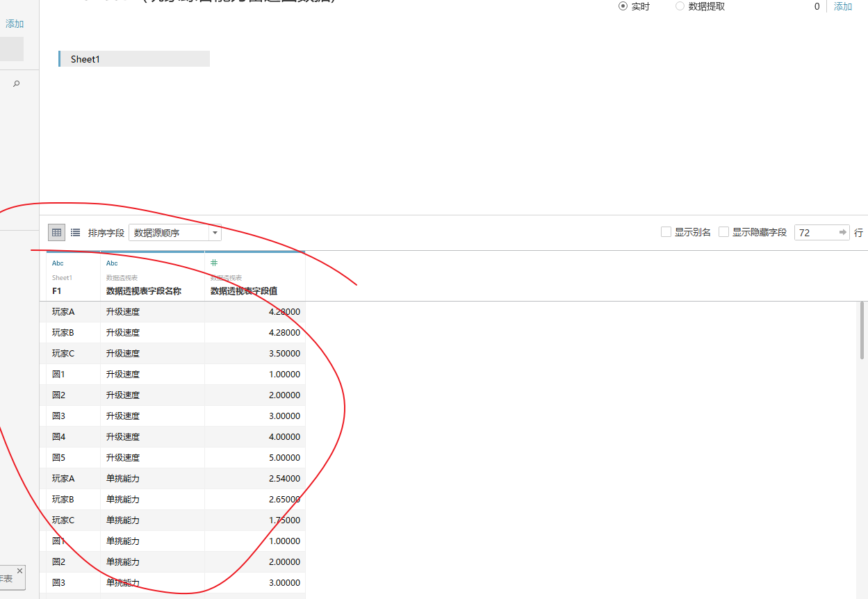
Task: Click 单挑能力 cell in the 玩家C row
Action: pos(123,520)
